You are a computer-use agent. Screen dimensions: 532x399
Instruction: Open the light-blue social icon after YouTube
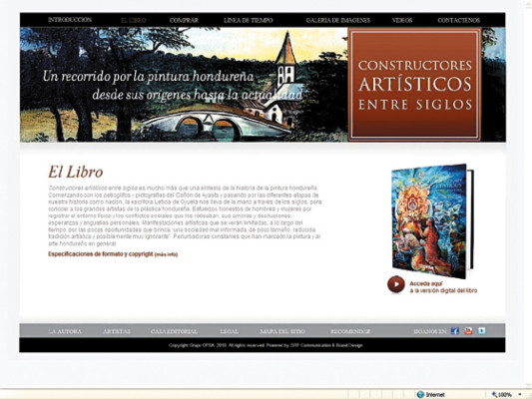coord(482,330)
